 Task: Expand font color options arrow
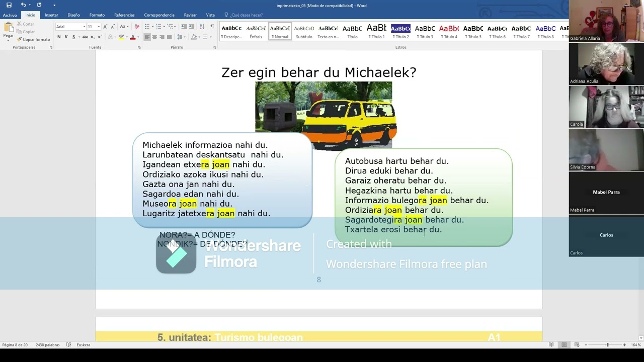coord(138,37)
